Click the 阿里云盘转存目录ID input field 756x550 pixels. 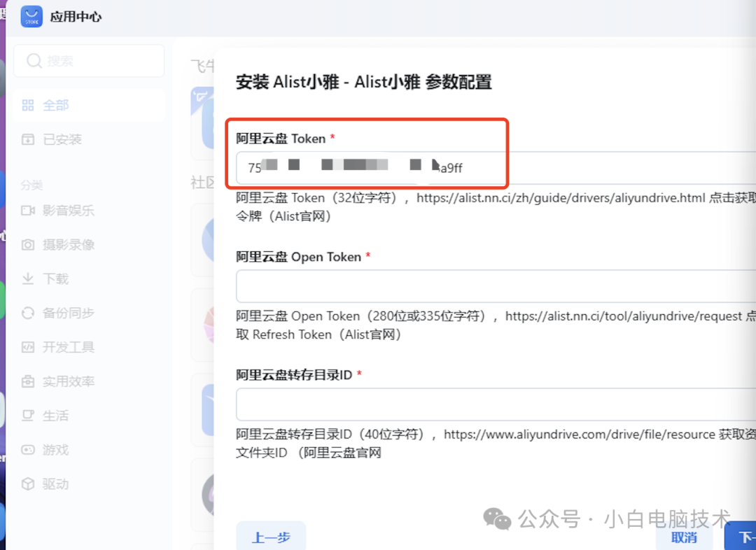pos(496,404)
